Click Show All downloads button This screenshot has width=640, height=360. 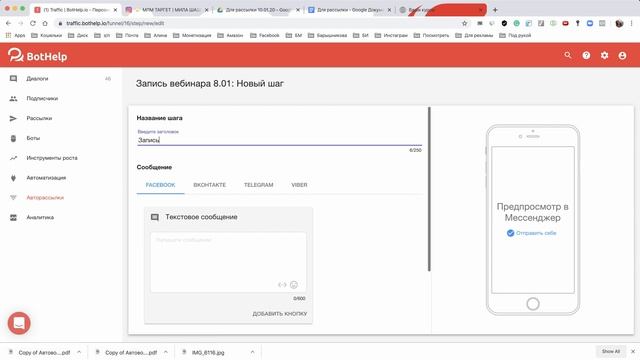tap(611, 351)
